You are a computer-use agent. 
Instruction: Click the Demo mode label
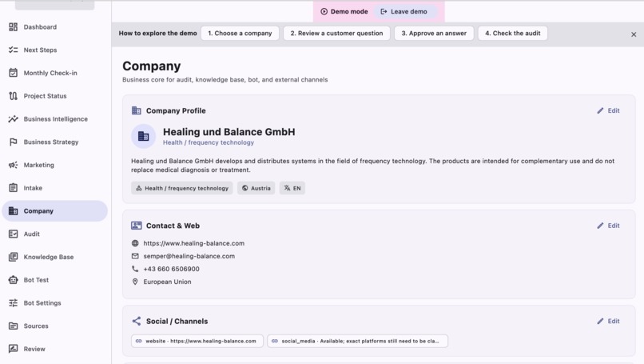coord(349,11)
